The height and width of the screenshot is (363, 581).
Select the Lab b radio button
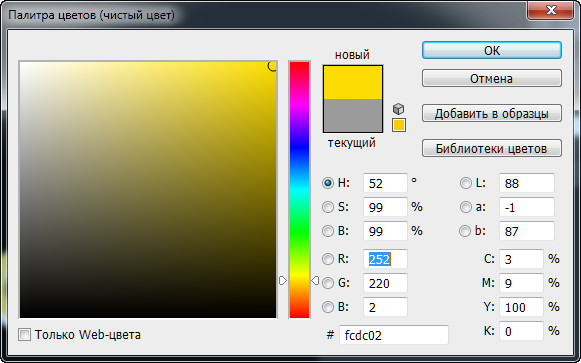coord(465,231)
